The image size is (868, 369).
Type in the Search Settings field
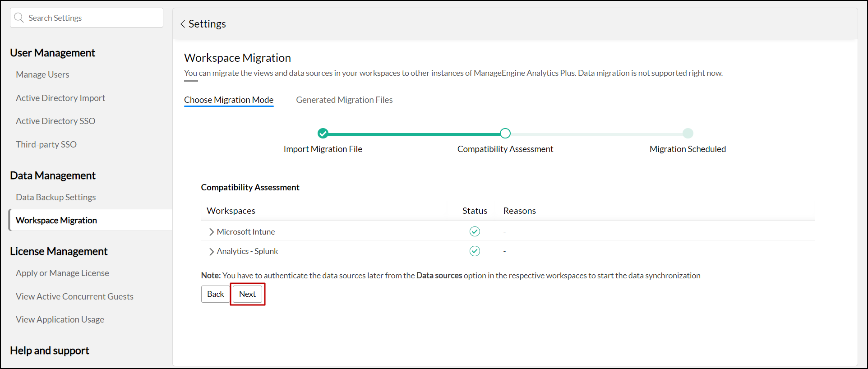pyautogui.click(x=92, y=18)
